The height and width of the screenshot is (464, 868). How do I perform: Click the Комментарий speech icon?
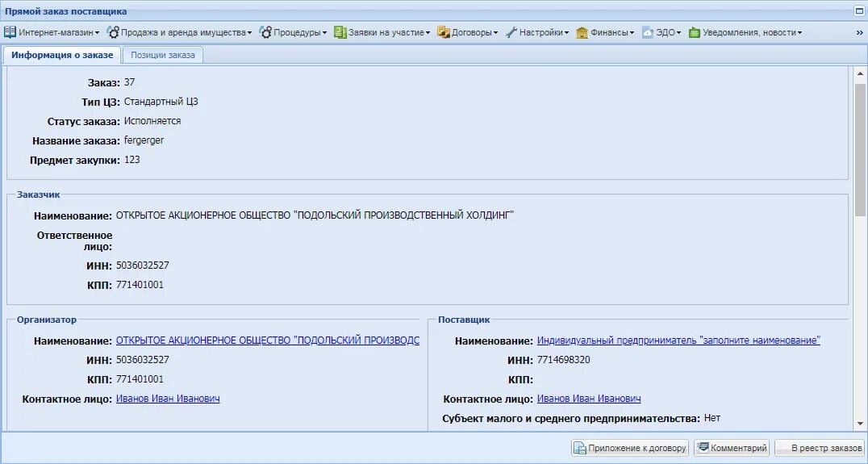703,447
